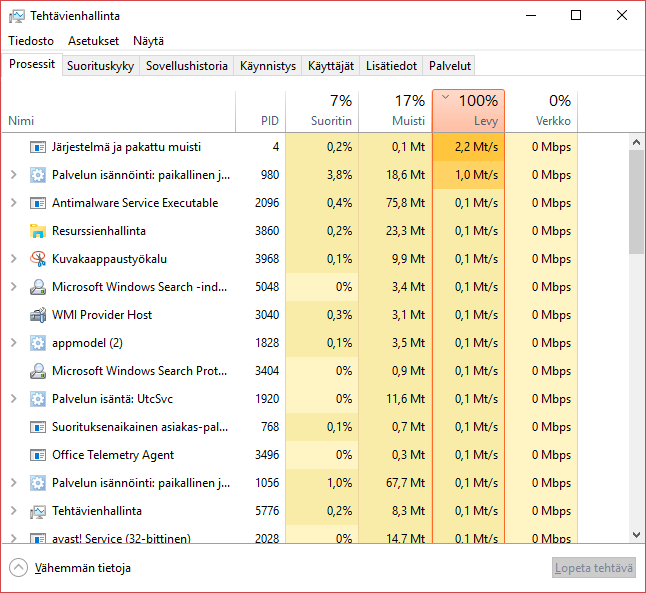Open the Tiedosto menu
This screenshot has width=646, height=593.
31,41
